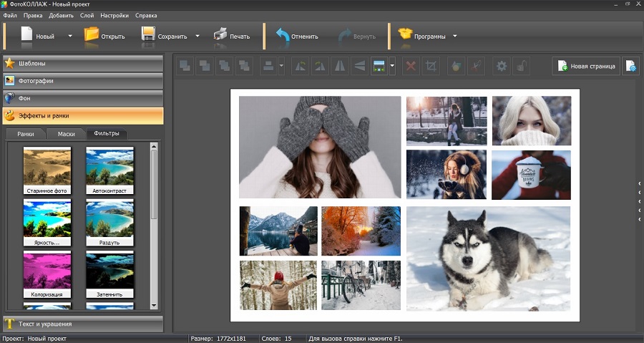Select the crop tool icon
Screen dimensions: 644x343
431,67
